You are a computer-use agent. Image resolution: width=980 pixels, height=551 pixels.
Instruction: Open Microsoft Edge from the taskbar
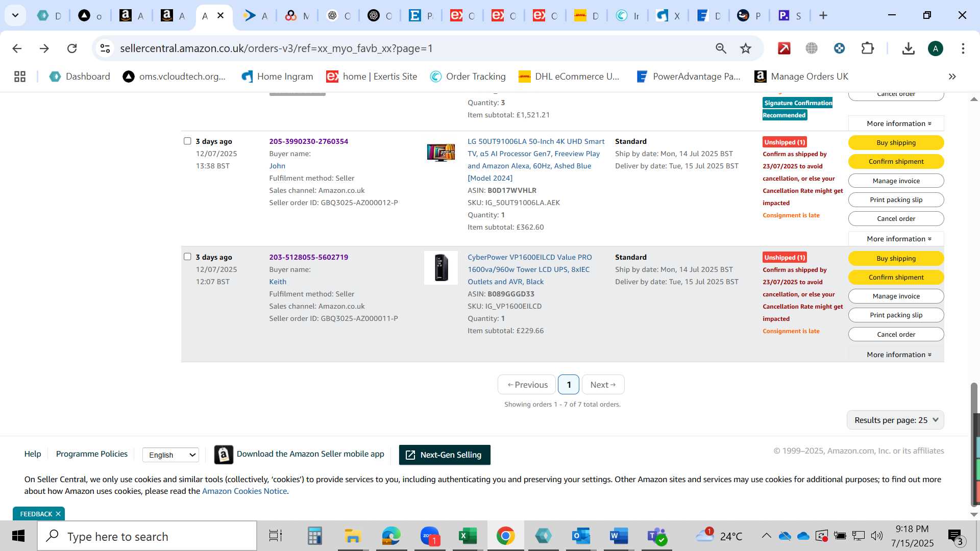coord(391,536)
